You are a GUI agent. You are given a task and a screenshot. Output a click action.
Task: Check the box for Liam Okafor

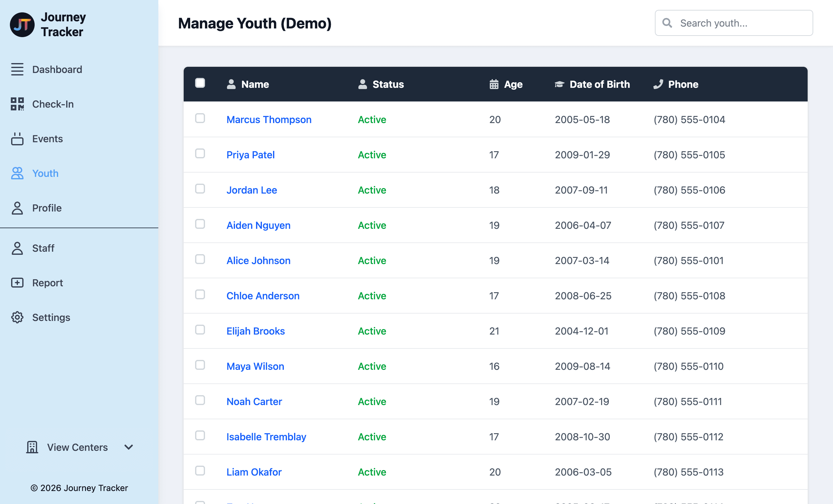(x=200, y=471)
